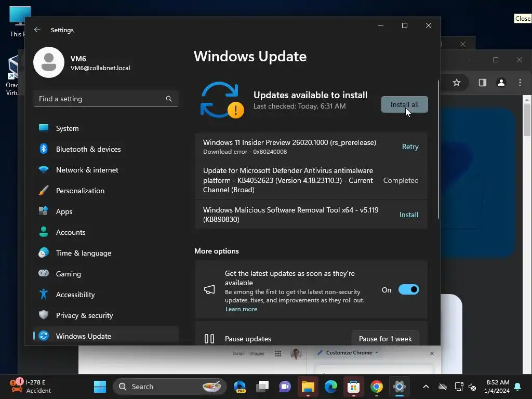Click the Google account avatar in Chrome
This screenshot has width=532, height=399.
tap(296, 353)
